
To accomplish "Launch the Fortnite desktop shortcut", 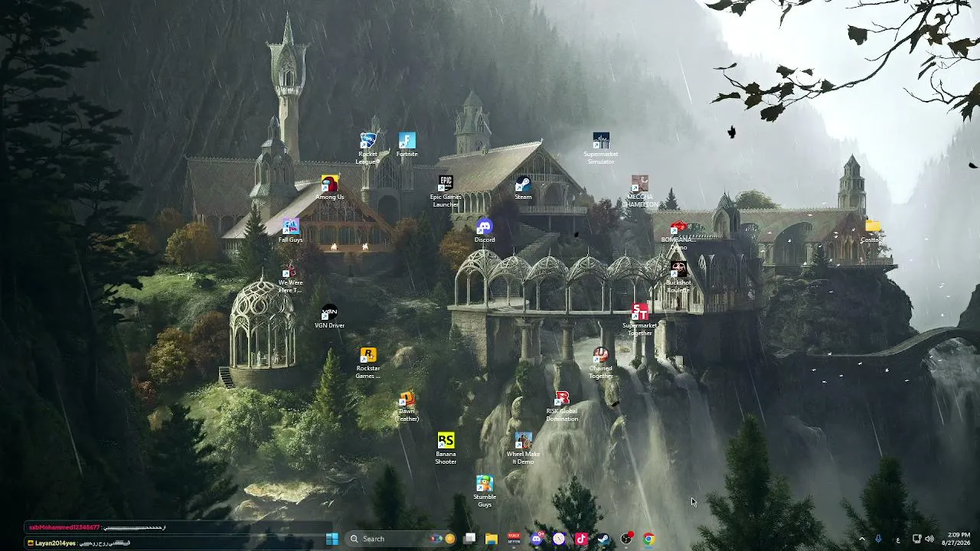I will [407, 145].
